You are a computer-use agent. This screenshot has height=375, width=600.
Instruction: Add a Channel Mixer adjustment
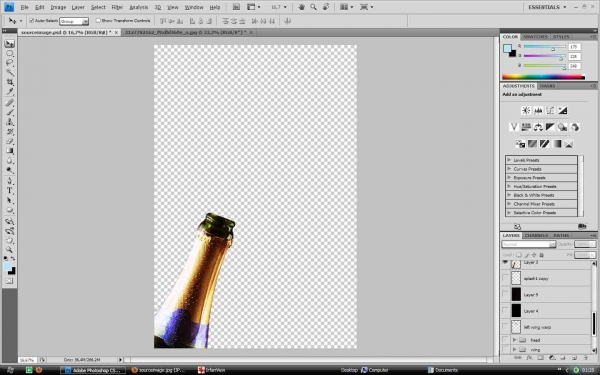[574, 127]
